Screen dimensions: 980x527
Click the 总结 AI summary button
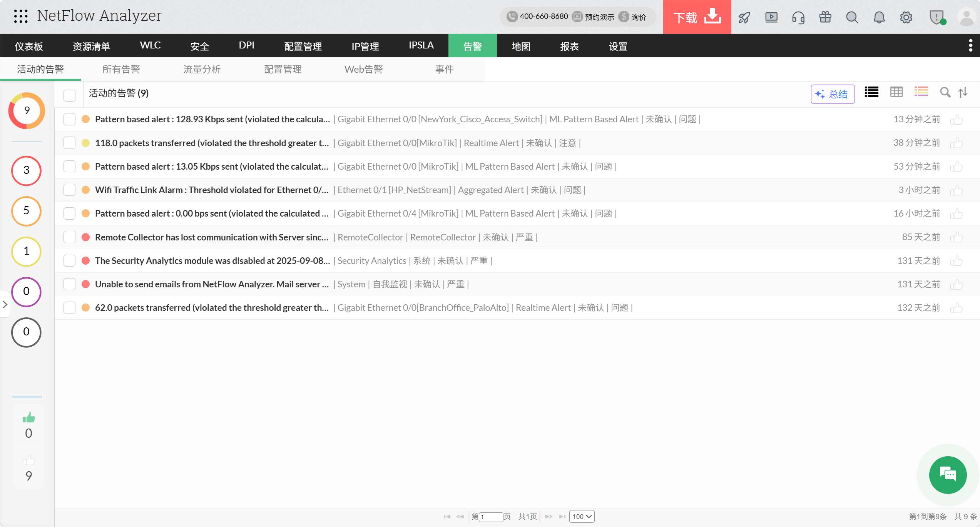point(833,94)
